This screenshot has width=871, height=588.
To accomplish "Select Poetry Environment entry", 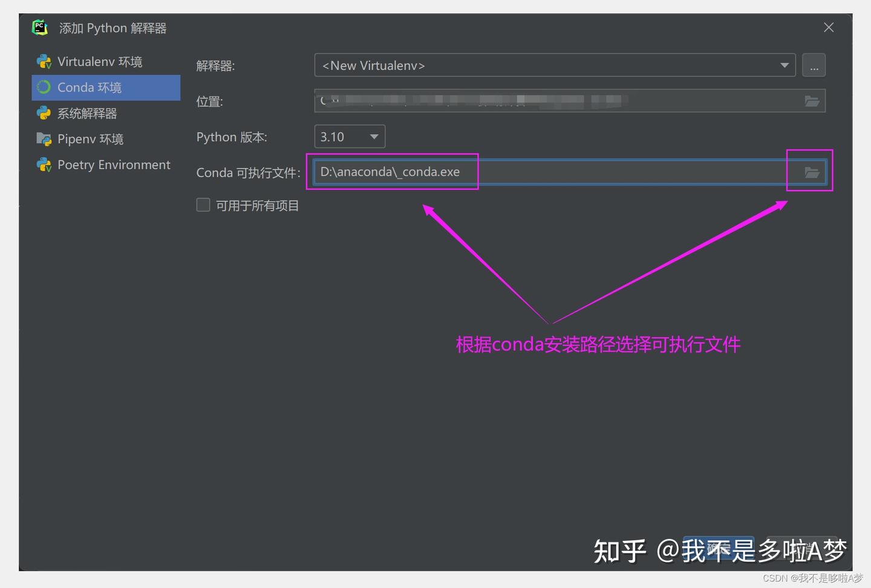I will click(x=106, y=165).
